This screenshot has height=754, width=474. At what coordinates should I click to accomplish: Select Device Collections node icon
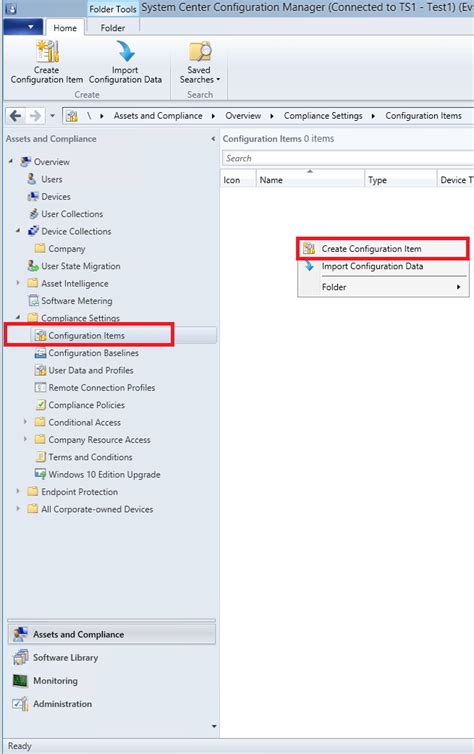[x=33, y=231]
